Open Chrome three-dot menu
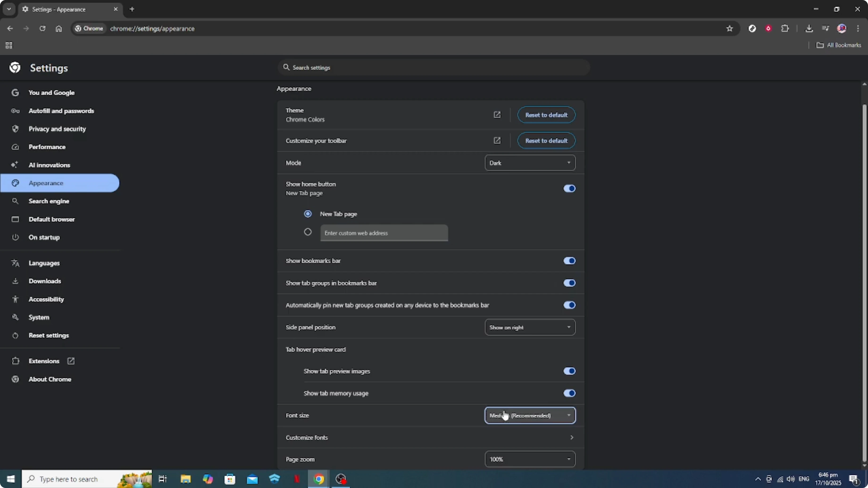Viewport: 868px width, 488px height. click(858, 29)
